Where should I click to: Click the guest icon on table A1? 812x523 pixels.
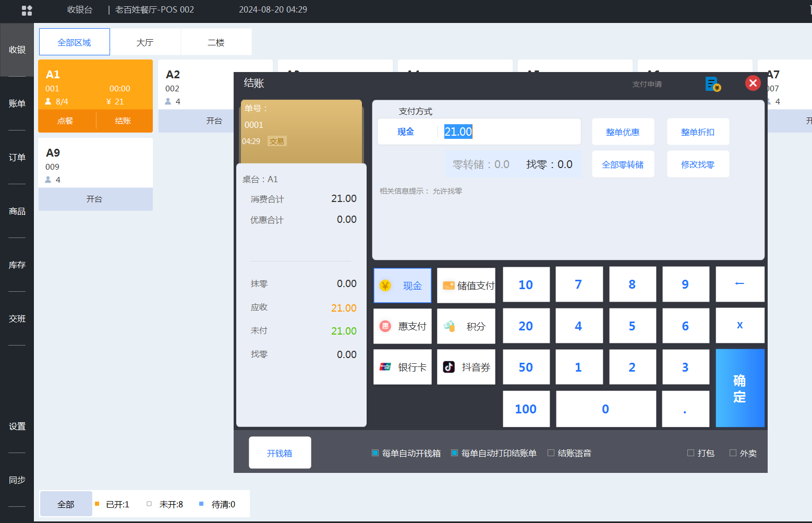pos(49,101)
